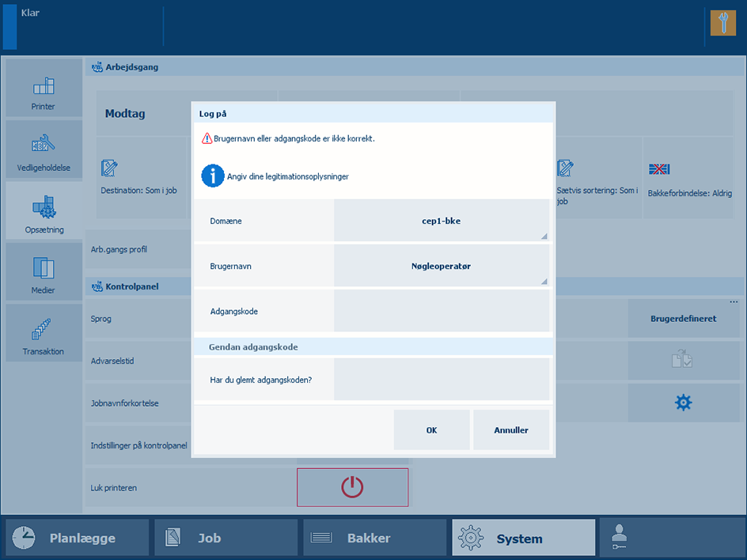Select the System tab
This screenshot has height=560, width=747.
coord(523,538)
